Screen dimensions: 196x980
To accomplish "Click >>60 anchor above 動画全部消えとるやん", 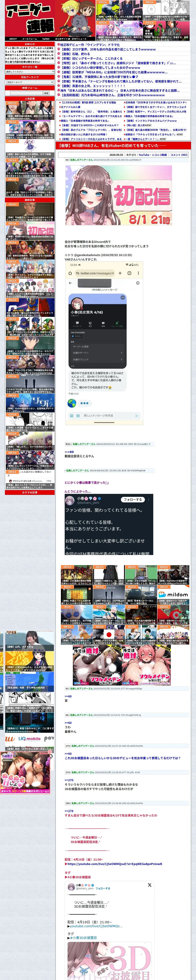I will point(69,452).
